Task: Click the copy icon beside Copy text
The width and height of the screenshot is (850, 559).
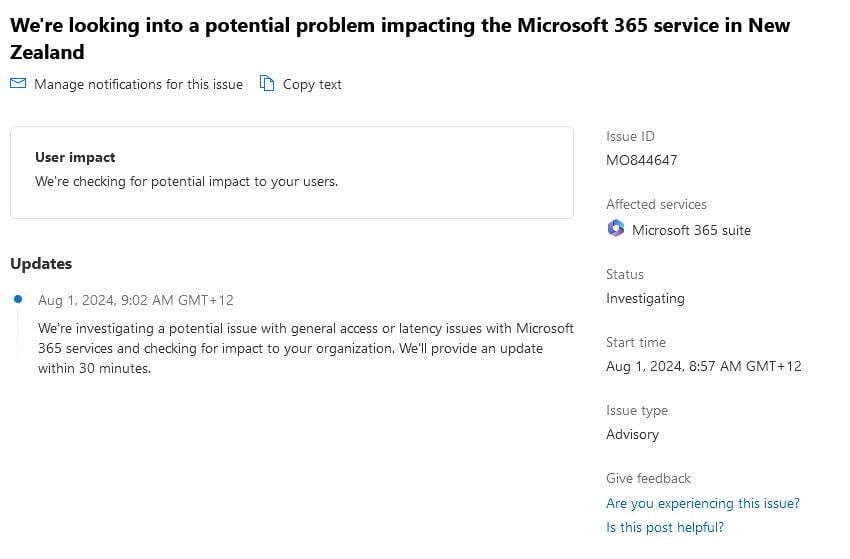Action: tap(267, 84)
